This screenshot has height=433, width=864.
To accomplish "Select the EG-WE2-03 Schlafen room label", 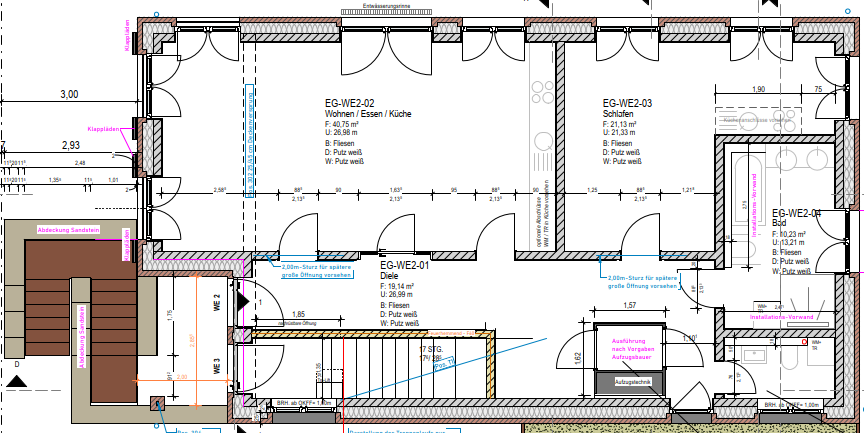I will [x=627, y=103].
